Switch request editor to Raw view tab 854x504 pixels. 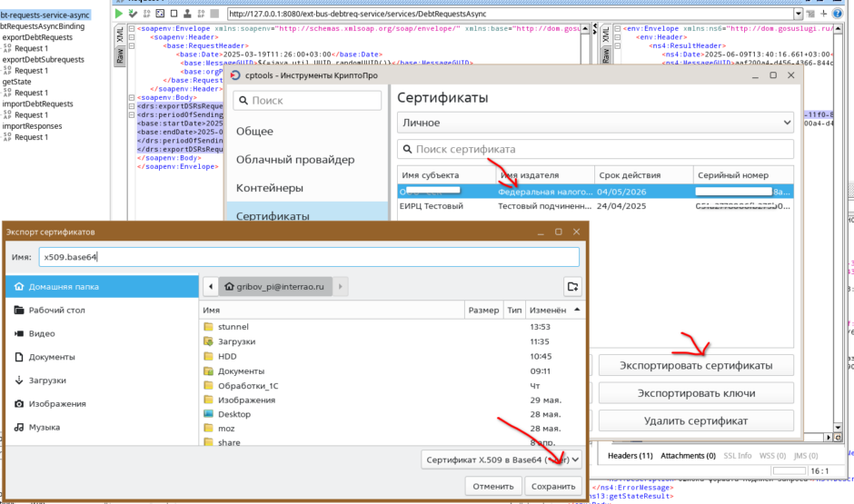click(x=120, y=55)
